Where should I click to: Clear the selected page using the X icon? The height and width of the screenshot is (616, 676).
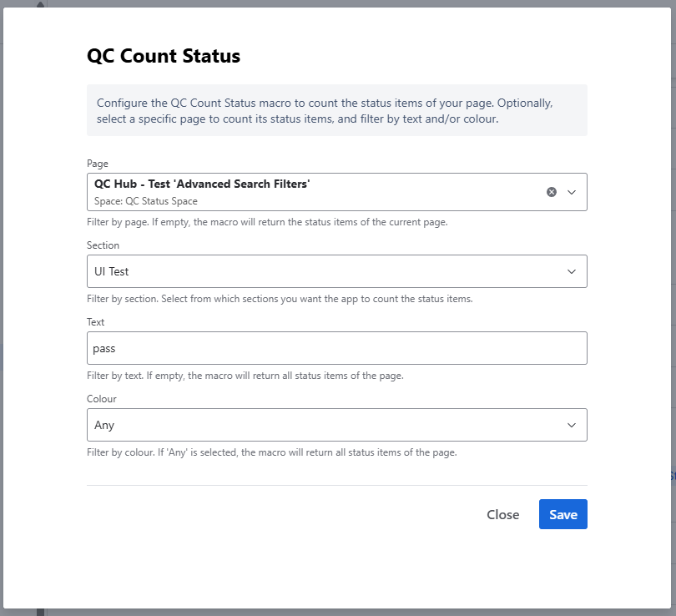click(551, 191)
